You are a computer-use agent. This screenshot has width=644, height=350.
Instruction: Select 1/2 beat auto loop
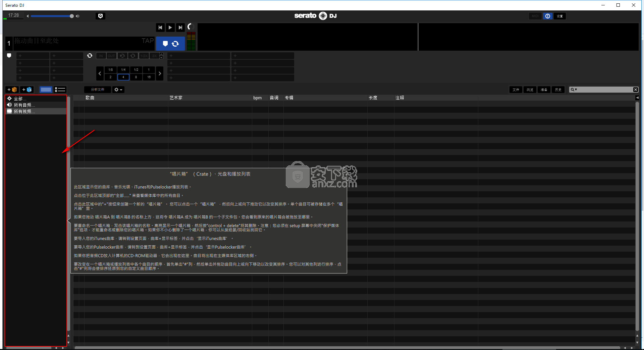coord(136,70)
